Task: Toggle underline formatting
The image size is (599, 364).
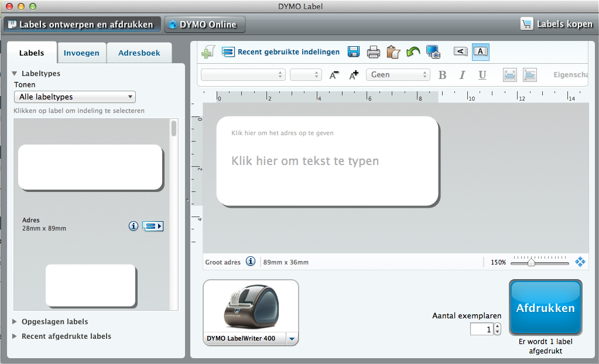Action: (x=482, y=75)
